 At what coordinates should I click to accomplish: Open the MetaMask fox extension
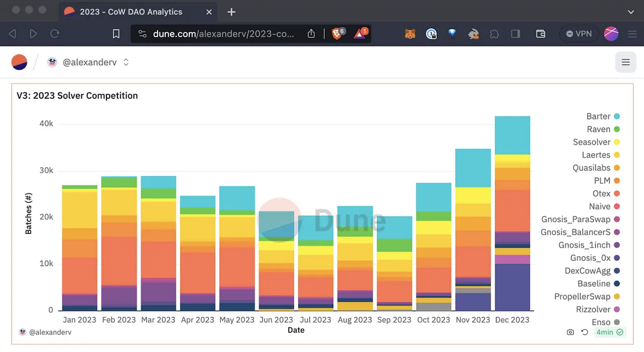click(x=410, y=34)
